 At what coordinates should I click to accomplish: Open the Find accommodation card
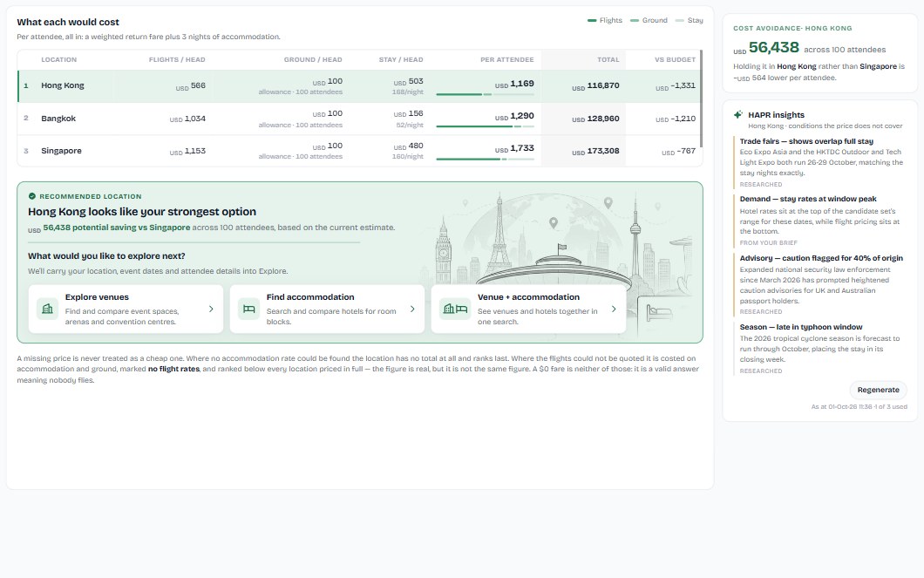(327, 309)
